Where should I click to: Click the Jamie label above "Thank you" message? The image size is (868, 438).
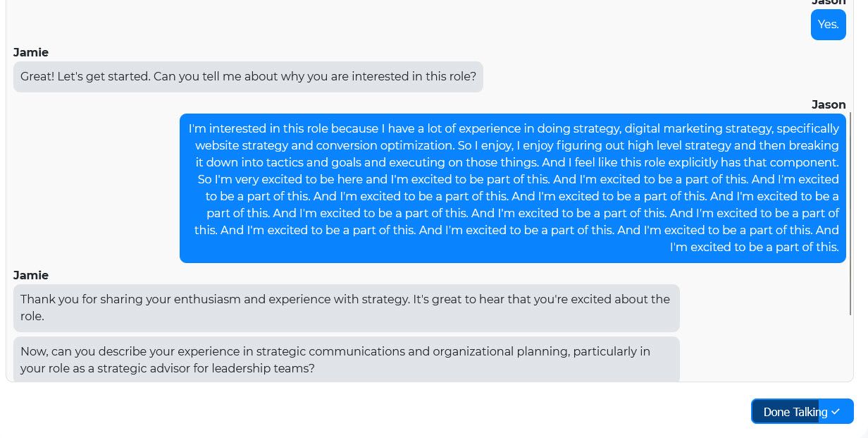click(x=31, y=275)
